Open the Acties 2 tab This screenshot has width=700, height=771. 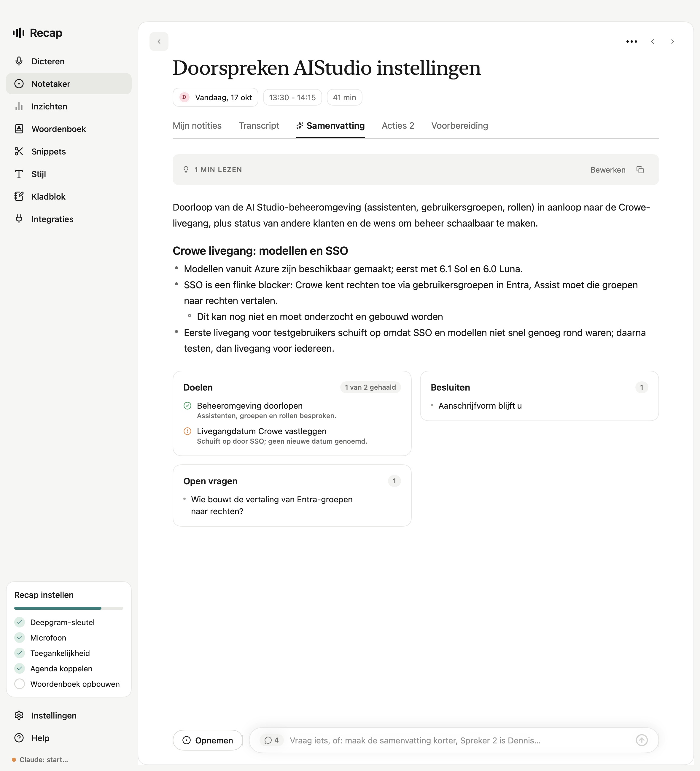coord(398,126)
